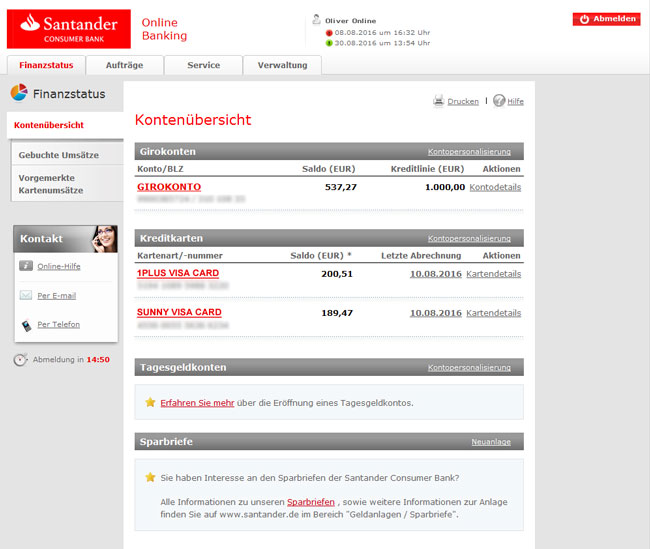Click the Per Telefon contact link
650x549 pixels.
58,325
